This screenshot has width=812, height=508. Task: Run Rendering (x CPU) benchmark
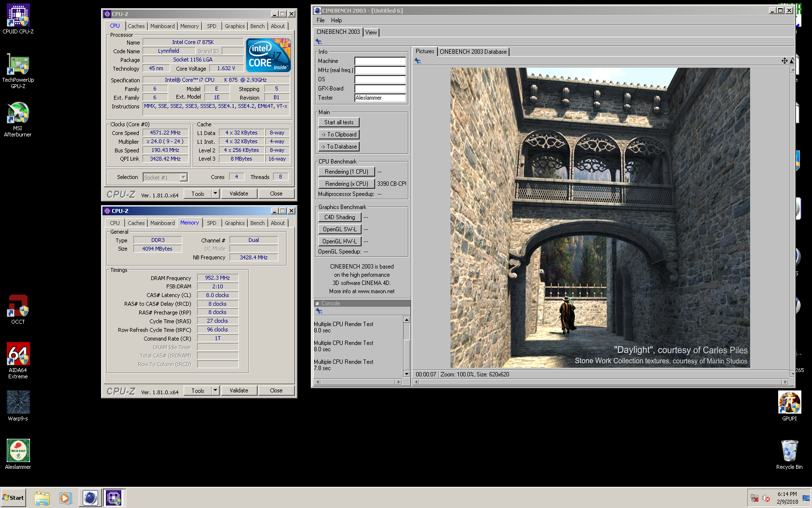pyautogui.click(x=347, y=184)
